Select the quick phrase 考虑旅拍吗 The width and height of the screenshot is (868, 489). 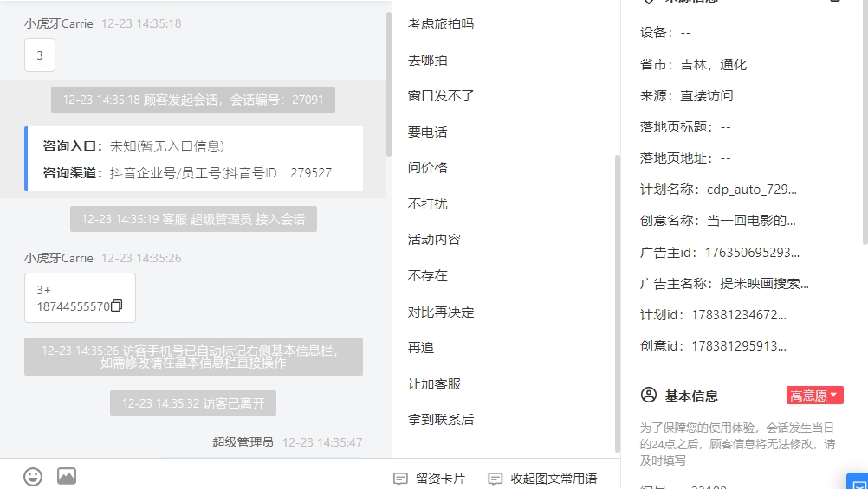click(x=441, y=23)
